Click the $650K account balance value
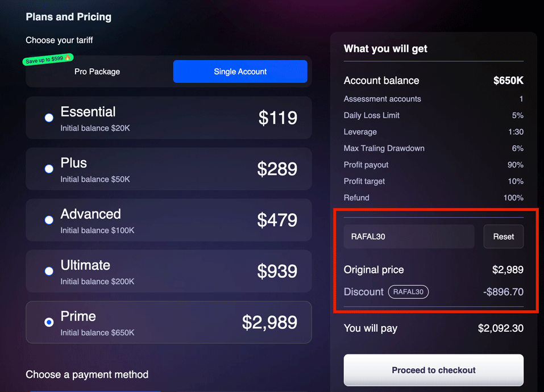 pyautogui.click(x=508, y=81)
